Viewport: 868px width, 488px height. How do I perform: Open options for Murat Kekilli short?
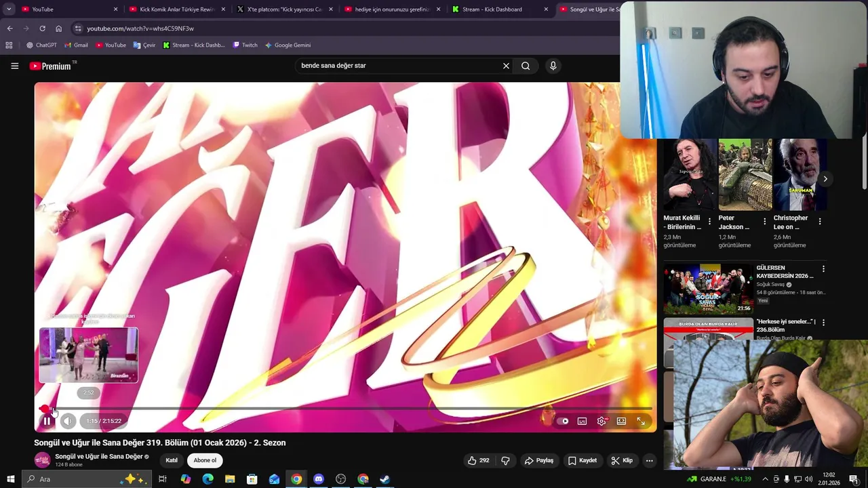tap(709, 222)
